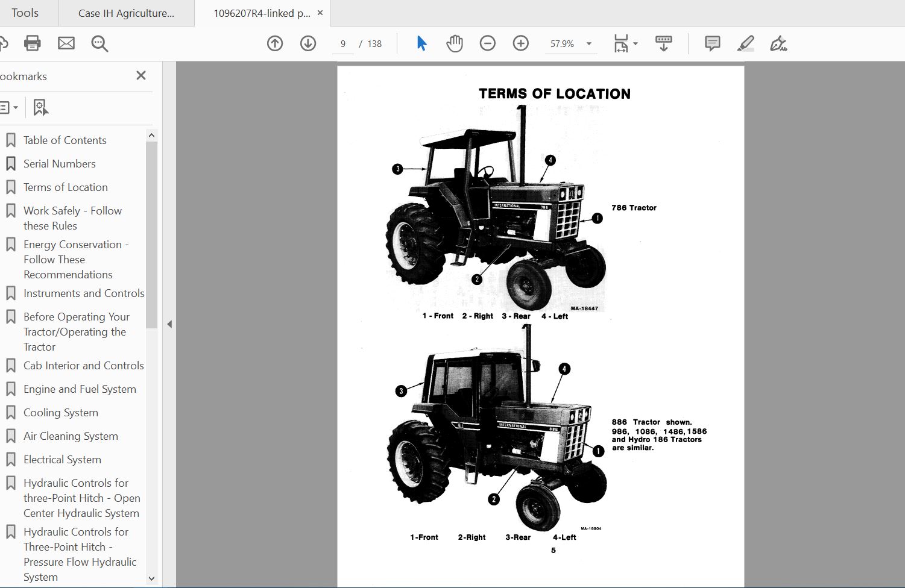Screen dimensions: 905x588
Task: Click bookmark icon beside Serial Numbers
Action: (x=10, y=164)
